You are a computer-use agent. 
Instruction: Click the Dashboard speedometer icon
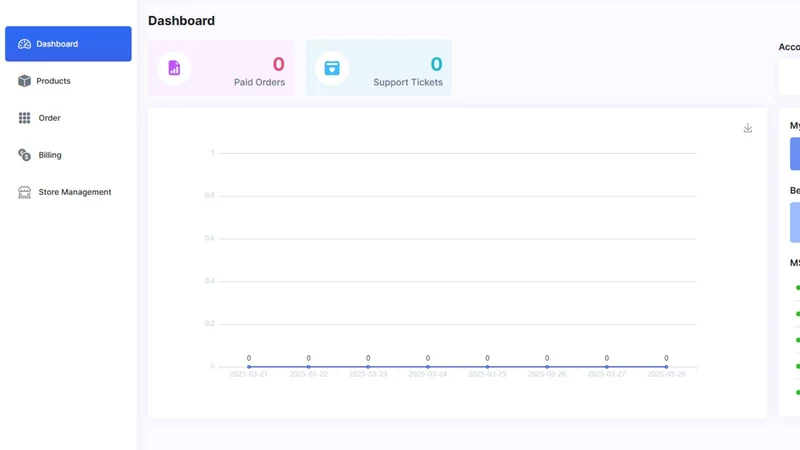(x=24, y=44)
